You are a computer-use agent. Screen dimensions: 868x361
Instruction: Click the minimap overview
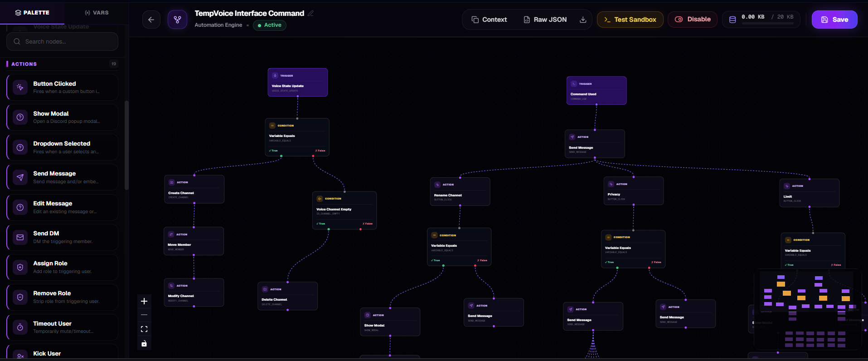point(807,309)
